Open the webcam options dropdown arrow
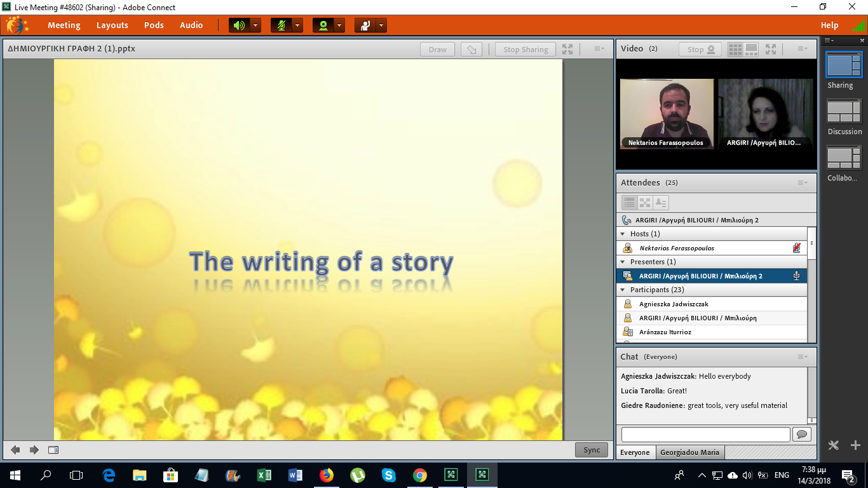This screenshot has height=488, width=868. tap(339, 25)
